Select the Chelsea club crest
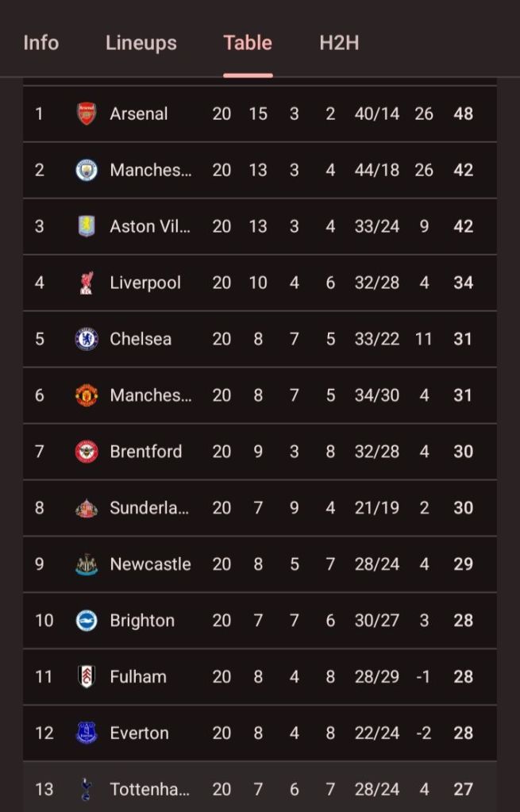The height and width of the screenshot is (812, 520). point(87,339)
